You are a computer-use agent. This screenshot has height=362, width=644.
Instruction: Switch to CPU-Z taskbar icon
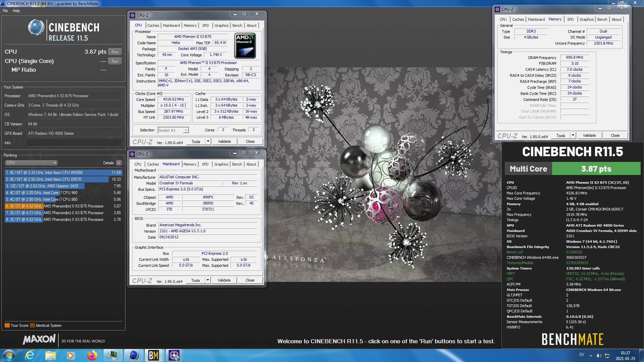tap(174, 355)
